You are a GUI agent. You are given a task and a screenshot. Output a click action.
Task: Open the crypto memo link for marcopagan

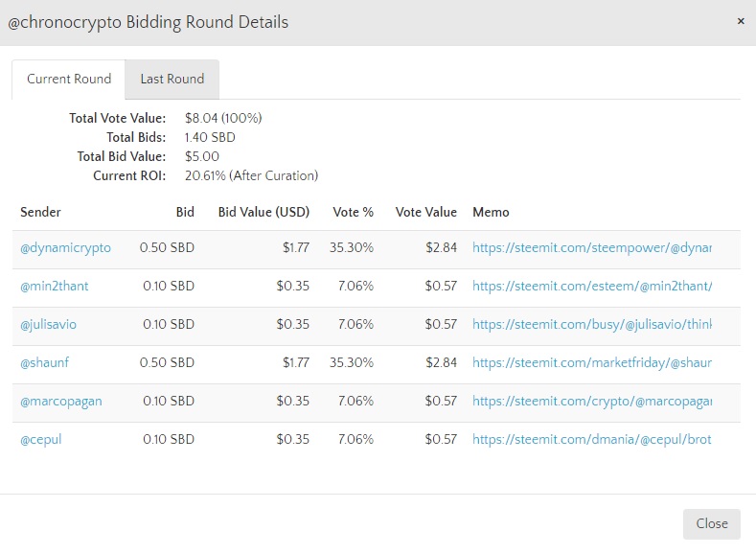pos(591,402)
